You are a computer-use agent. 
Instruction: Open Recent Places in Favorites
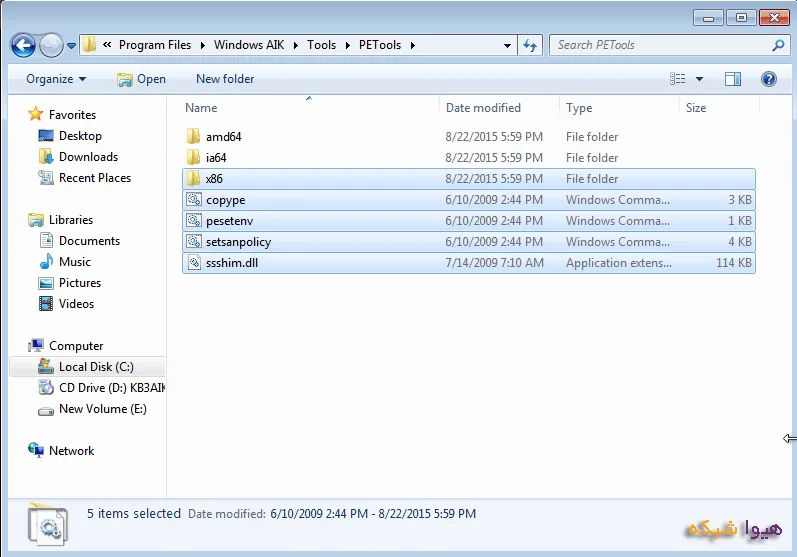tap(95, 178)
